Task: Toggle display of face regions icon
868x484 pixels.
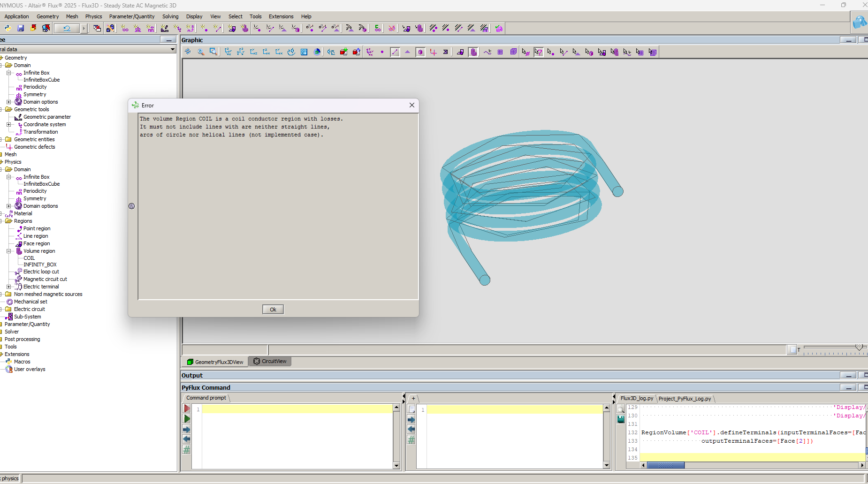Action: 460,52
